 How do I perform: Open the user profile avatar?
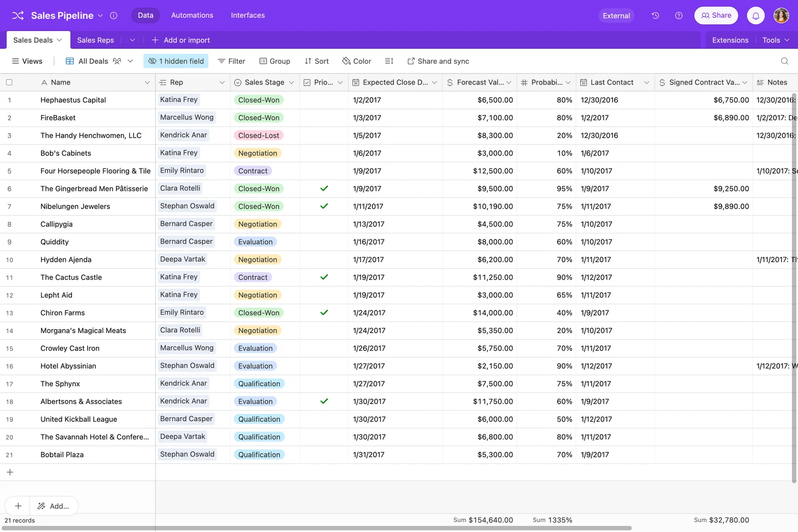coord(781,16)
